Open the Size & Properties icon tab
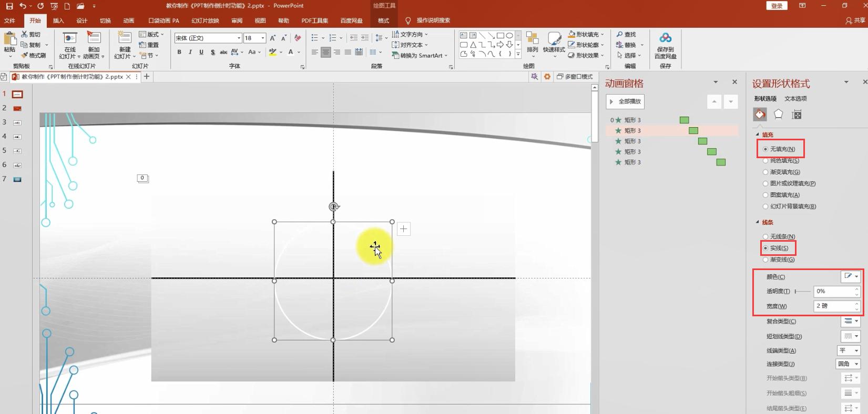This screenshot has width=868, height=414. (x=796, y=115)
